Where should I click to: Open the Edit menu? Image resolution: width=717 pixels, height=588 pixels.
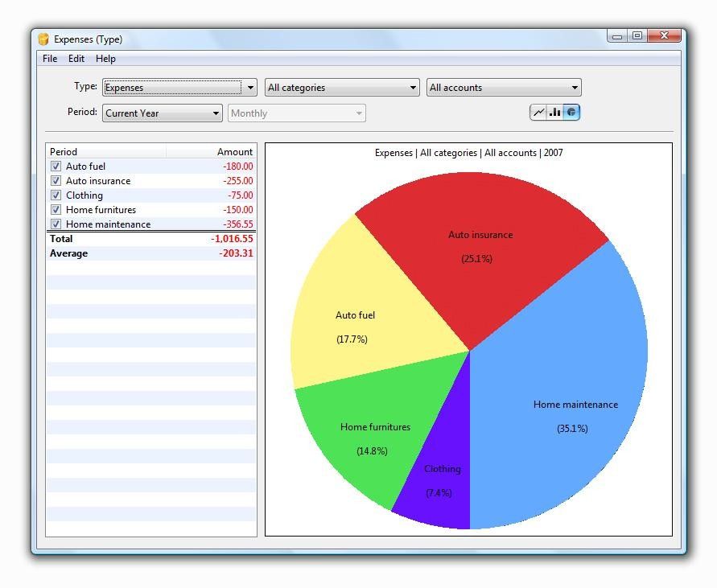pyautogui.click(x=76, y=59)
